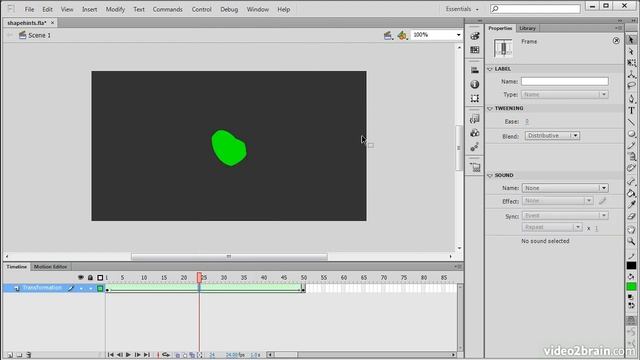Select the Eyedropper tool

(631, 205)
